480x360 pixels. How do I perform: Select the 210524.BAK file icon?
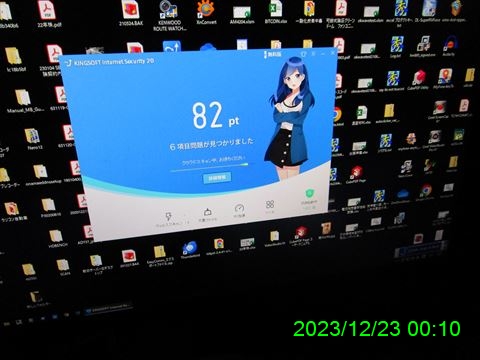tap(131, 14)
